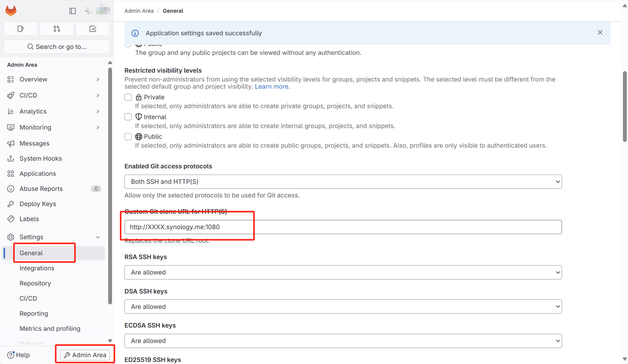Screen dimensions: 628x364
Task: Open the to-do list checkmark icon
Action: tap(92, 28)
